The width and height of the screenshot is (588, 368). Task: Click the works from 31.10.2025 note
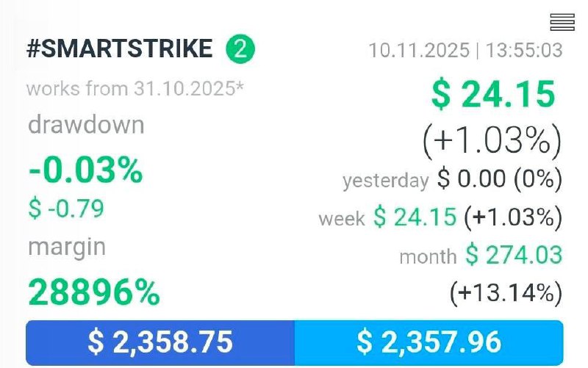(135, 89)
